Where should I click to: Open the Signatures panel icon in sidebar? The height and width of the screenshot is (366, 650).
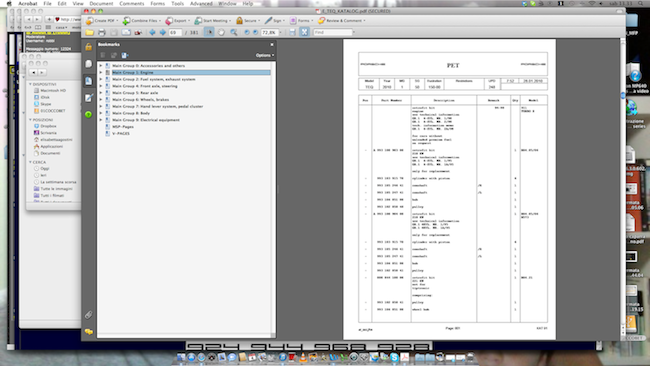pos(89,98)
